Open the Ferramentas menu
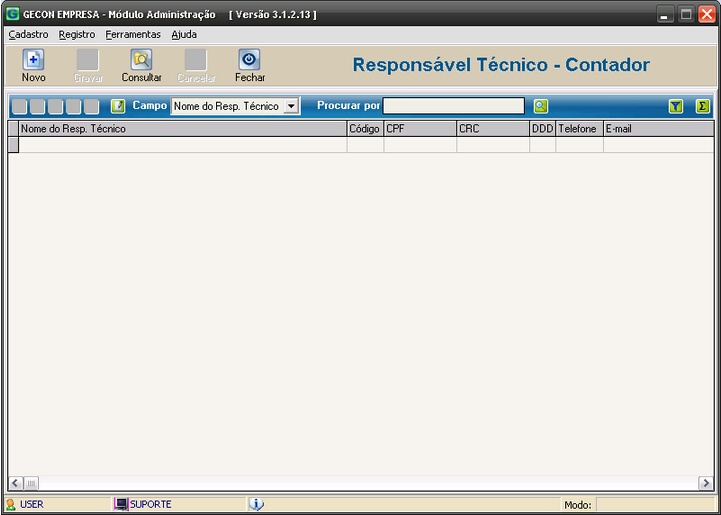The width and height of the screenshot is (721, 515). click(133, 34)
